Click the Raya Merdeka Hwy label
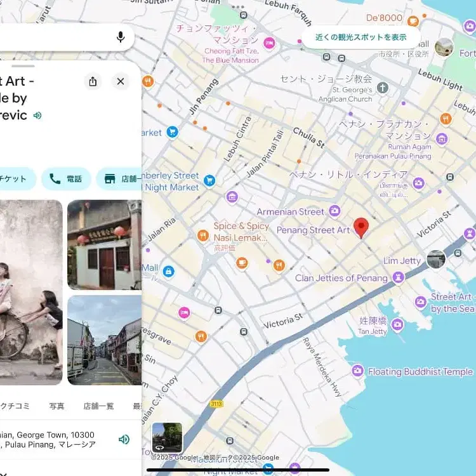The width and height of the screenshot is (476, 476). [x=322, y=367]
